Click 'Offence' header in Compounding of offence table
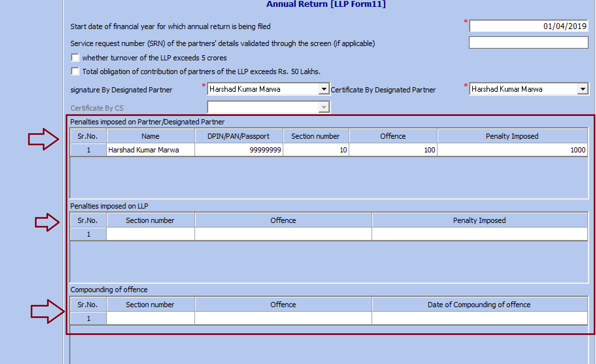The height and width of the screenshot is (364, 596). (283, 305)
